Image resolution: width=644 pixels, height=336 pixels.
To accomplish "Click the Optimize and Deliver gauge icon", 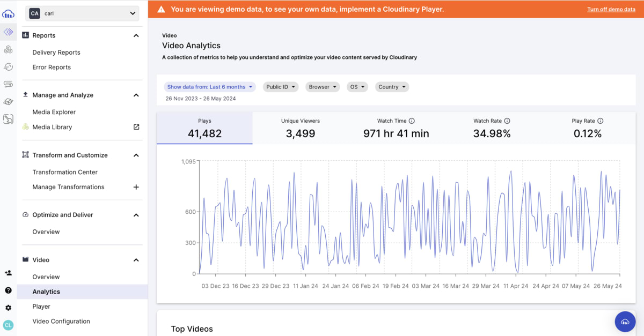I will point(25,215).
